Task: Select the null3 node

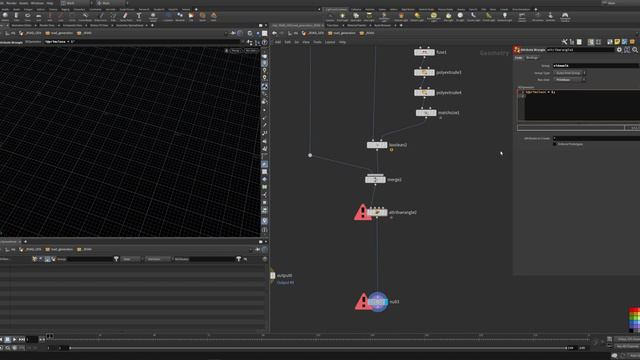Action: (x=378, y=302)
